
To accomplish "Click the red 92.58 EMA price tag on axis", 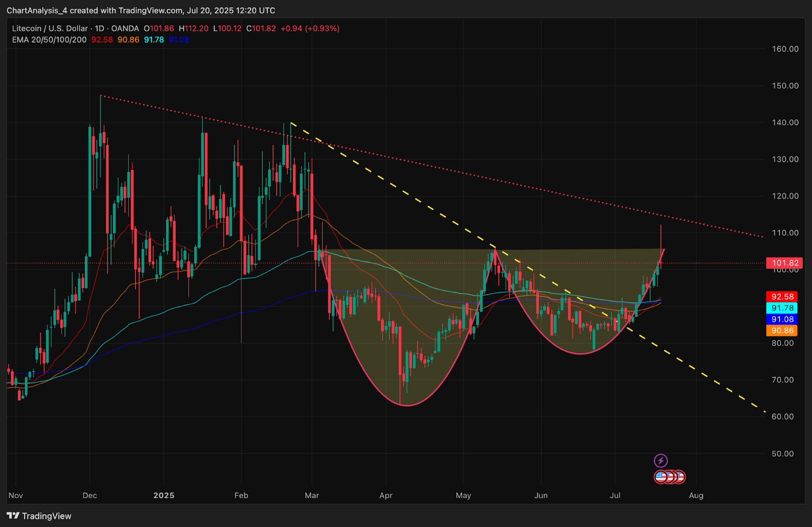I will [x=782, y=297].
